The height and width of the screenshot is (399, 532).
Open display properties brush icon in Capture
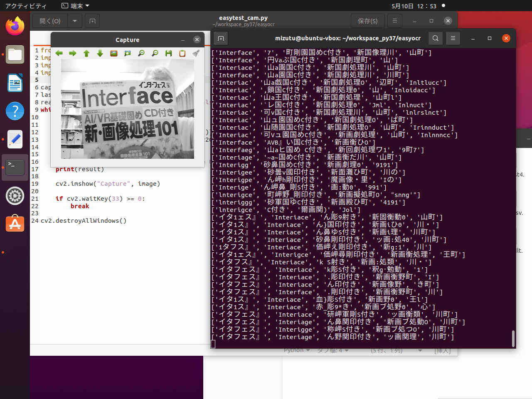(x=196, y=53)
